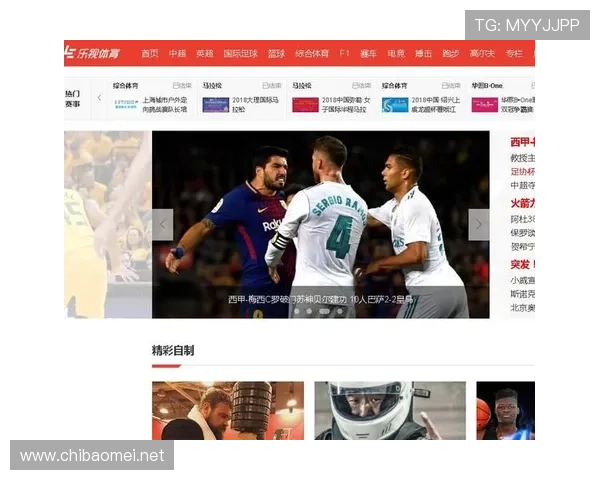Screen dimensions: 600x480
Task: Open the 篮球 navigation tab
Action: coord(276,53)
